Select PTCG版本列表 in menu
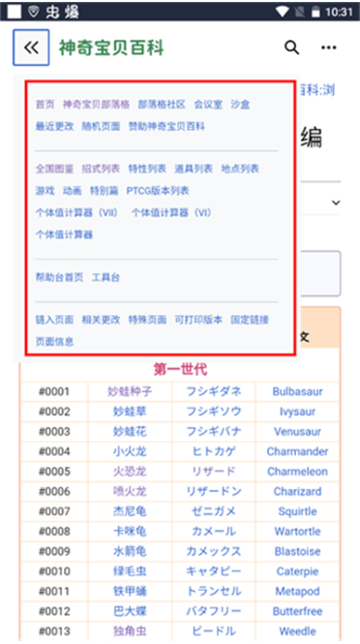360x644 pixels. click(158, 191)
